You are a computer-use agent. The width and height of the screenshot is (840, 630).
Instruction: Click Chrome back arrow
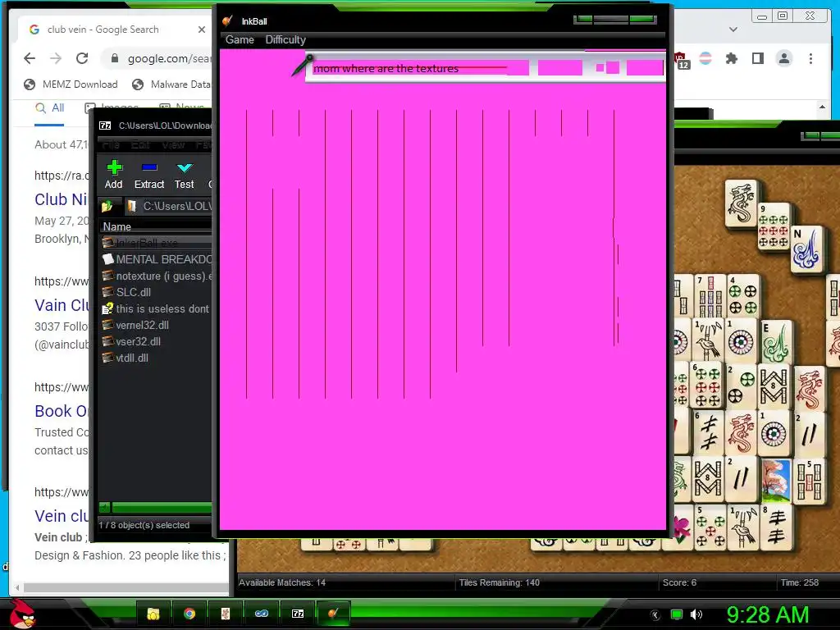(x=30, y=58)
